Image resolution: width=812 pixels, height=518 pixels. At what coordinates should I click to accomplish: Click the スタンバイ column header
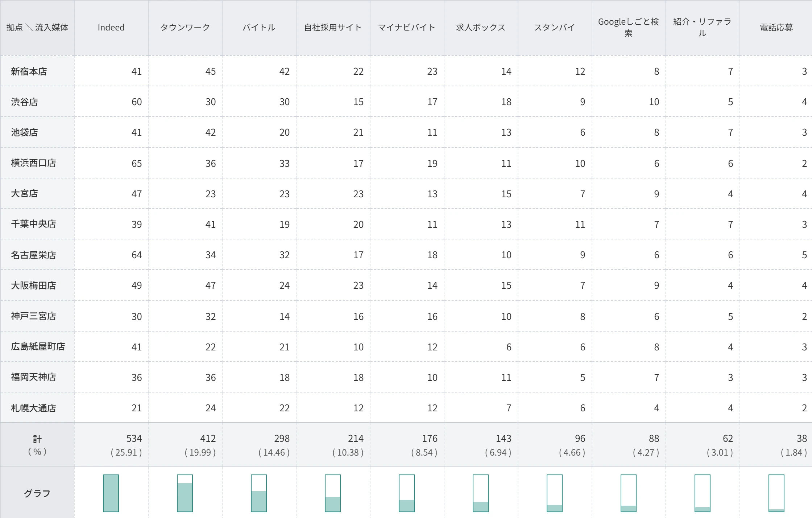pos(555,28)
